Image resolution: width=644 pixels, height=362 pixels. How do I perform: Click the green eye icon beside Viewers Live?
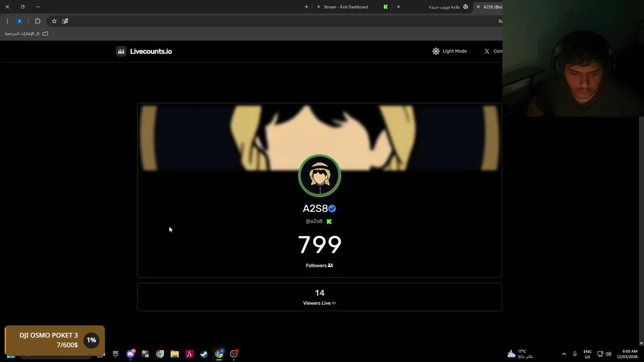pyautogui.click(x=334, y=303)
